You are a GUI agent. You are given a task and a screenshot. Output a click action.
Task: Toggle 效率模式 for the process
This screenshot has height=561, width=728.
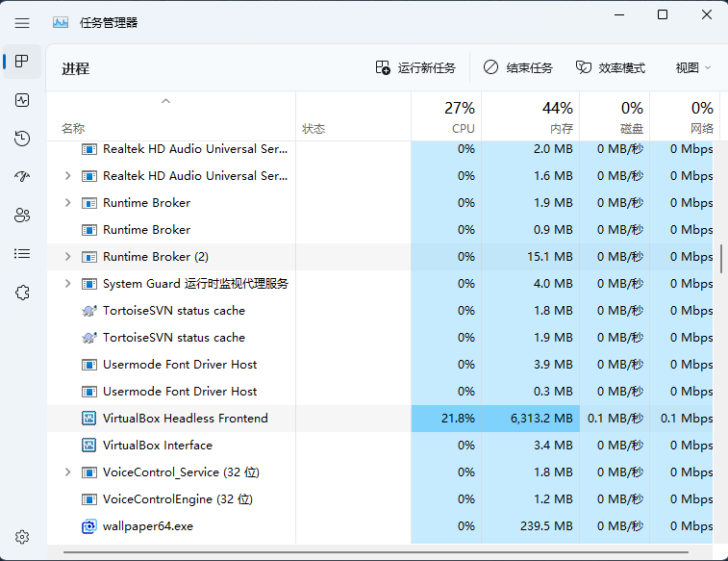(611, 68)
